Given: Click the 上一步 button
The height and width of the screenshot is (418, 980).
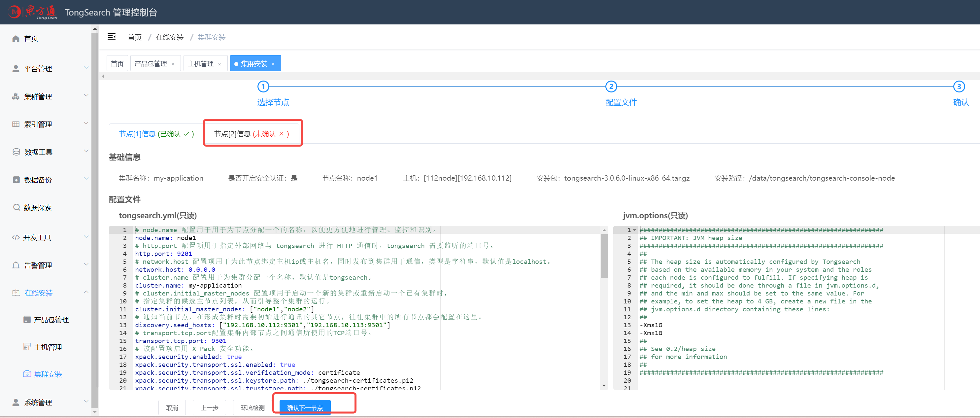Looking at the screenshot, I should click(x=209, y=407).
